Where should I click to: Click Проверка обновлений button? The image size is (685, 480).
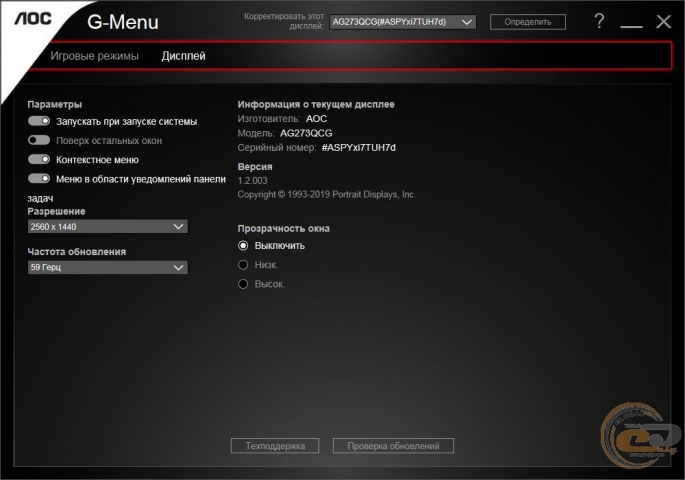pyautogui.click(x=393, y=446)
